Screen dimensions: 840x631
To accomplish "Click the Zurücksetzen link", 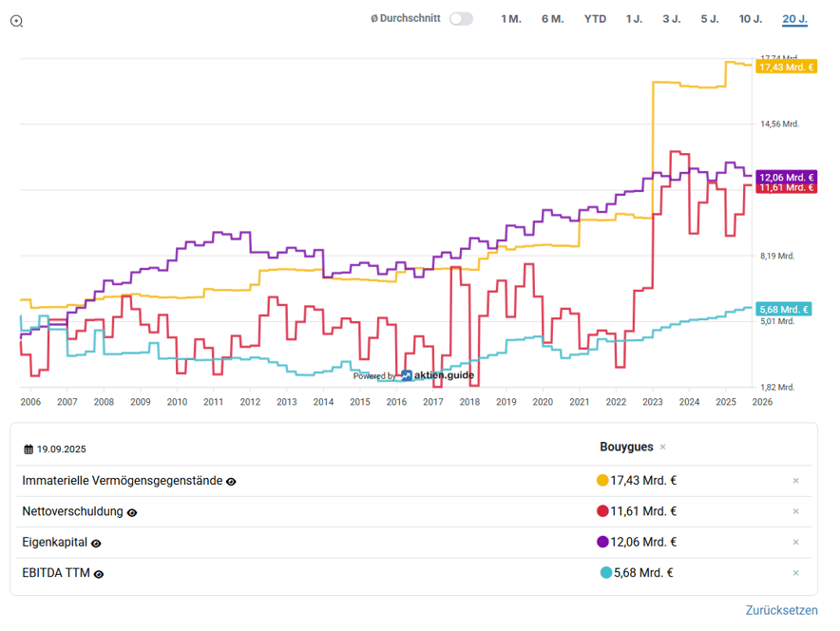I will click(781, 610).
